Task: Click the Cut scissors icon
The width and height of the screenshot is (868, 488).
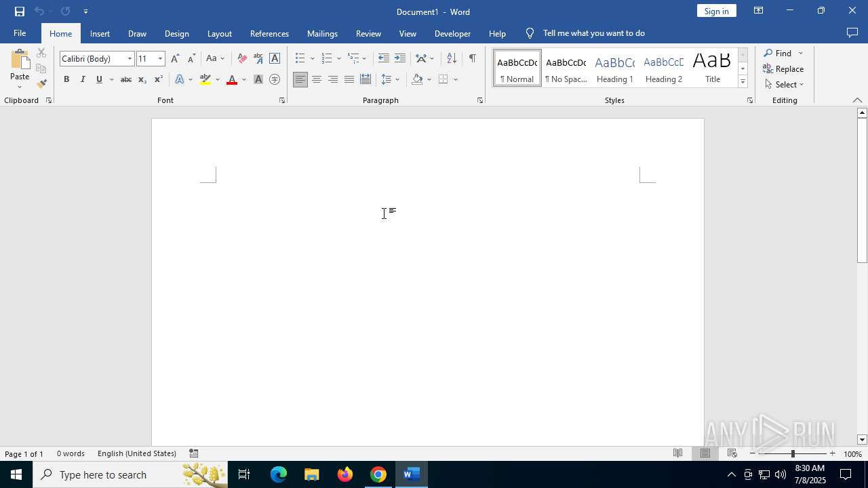Action: point(41,53)
